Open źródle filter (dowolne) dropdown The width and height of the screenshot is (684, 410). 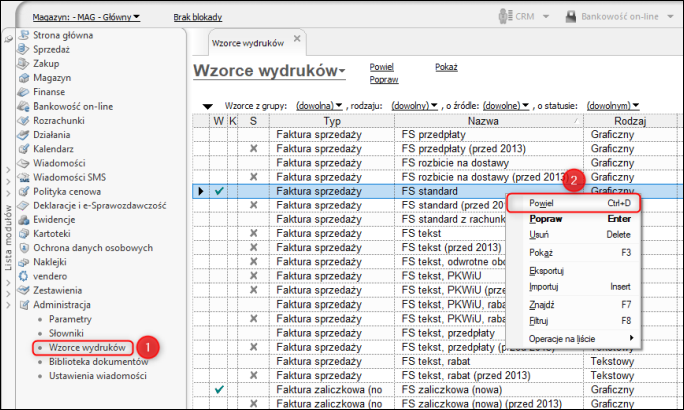point(506,106)
